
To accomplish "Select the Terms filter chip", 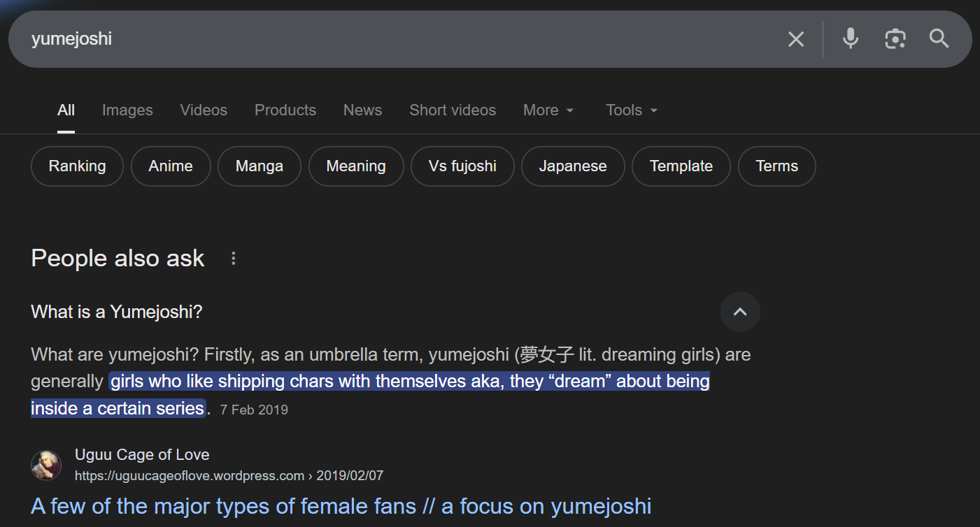I will tap(777, 166).
